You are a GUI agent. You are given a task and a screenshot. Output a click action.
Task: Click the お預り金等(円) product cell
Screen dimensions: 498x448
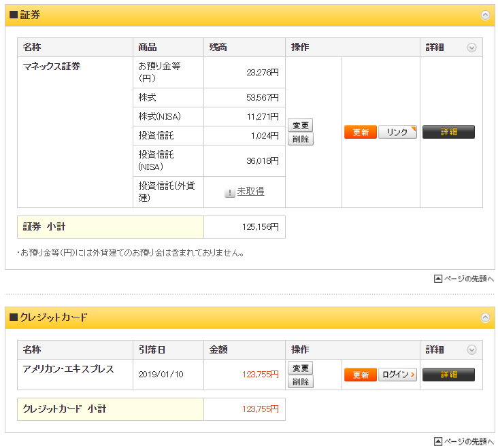click(x=168, y=73)
